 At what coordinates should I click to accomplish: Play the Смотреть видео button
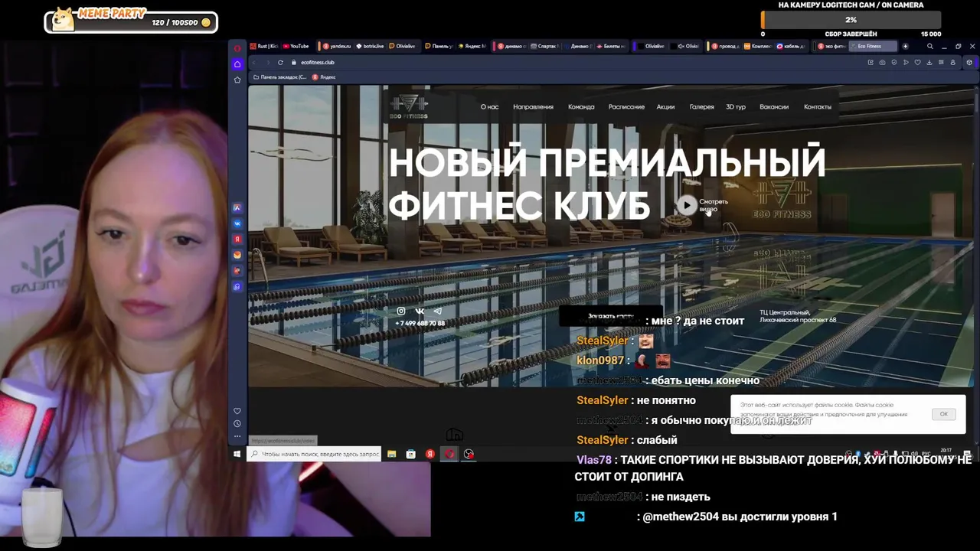click(687, 204)
